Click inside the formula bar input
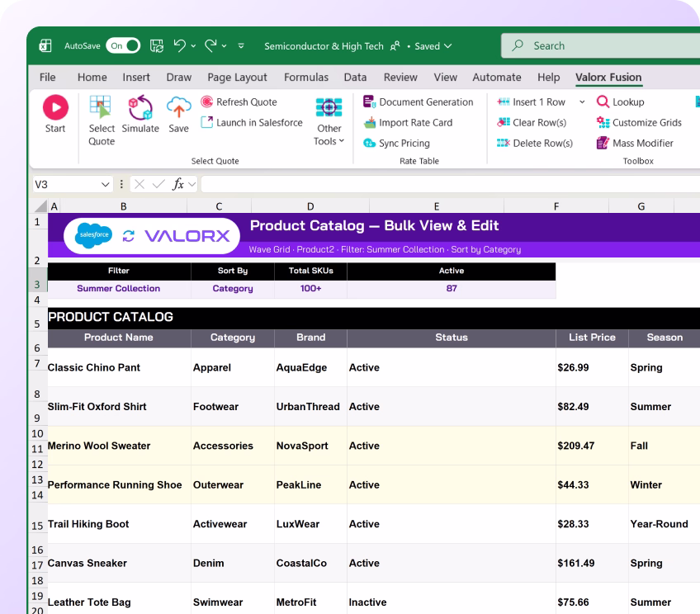700x614 pixels. [451, 184]
